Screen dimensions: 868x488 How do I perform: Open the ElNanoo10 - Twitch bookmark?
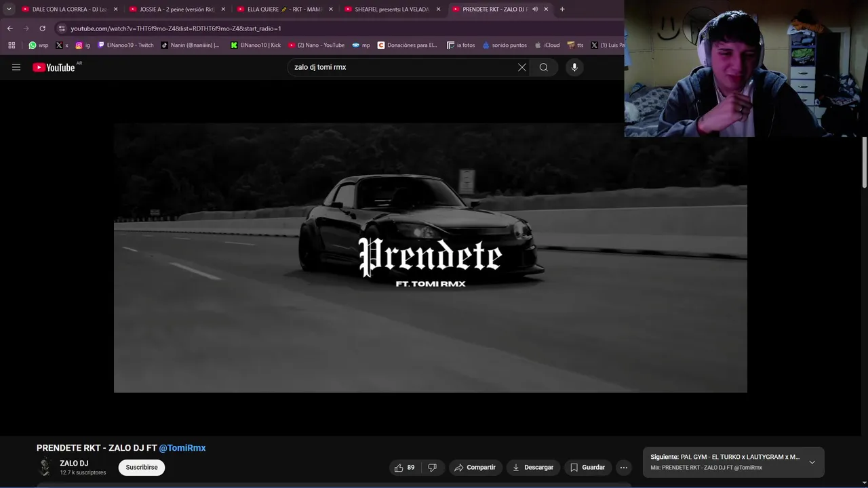point(125,45)
